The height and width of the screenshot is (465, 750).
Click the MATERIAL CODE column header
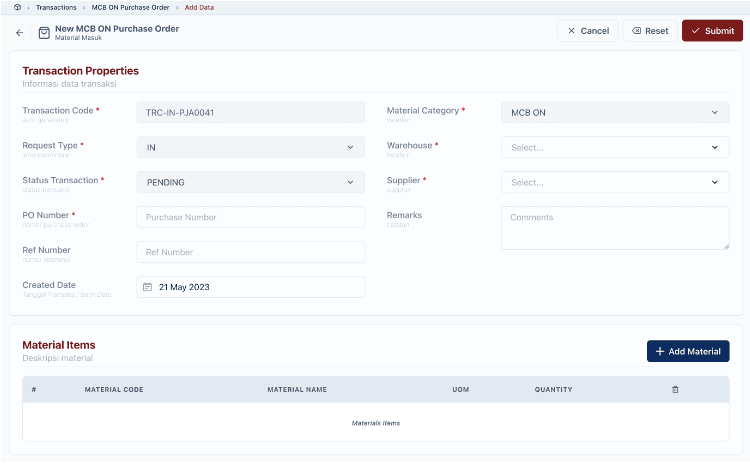(x=114, y=389)
